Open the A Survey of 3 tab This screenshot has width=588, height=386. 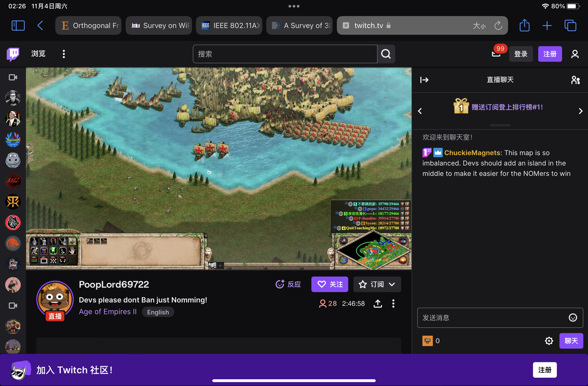pos(299,25)
